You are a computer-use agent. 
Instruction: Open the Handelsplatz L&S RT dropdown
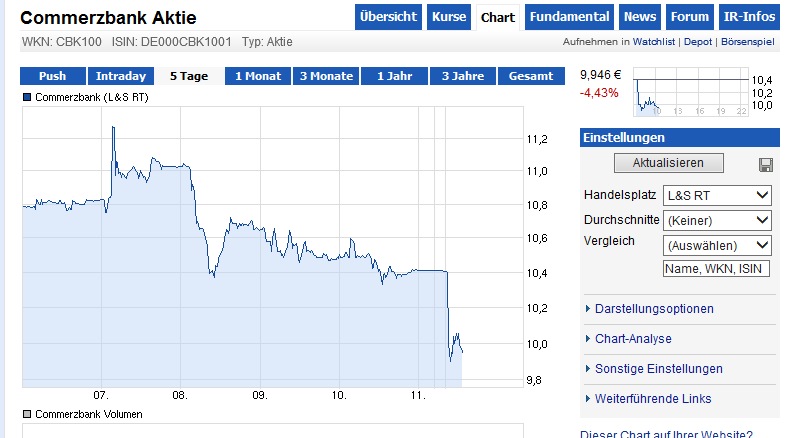click(x=717, y=195)
